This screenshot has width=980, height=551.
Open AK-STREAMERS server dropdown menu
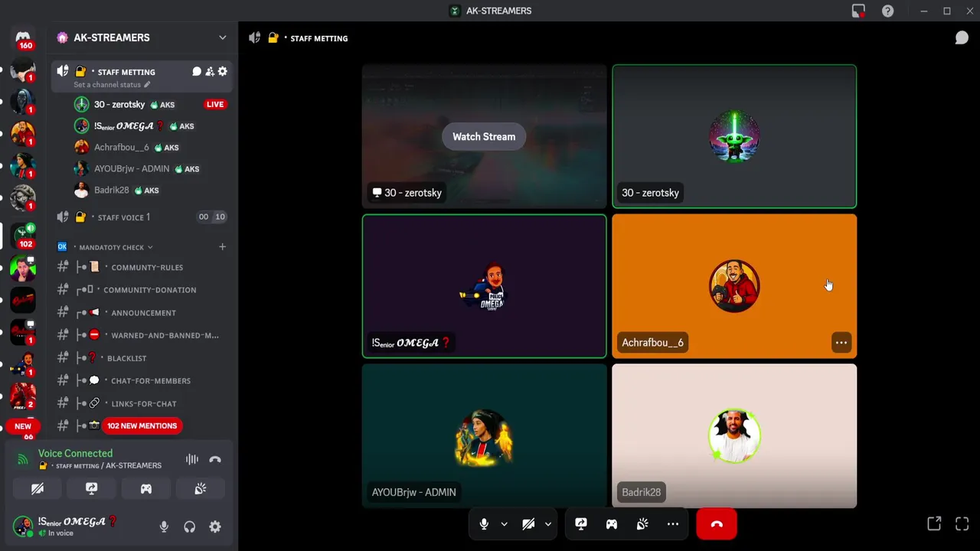[222, 37]
